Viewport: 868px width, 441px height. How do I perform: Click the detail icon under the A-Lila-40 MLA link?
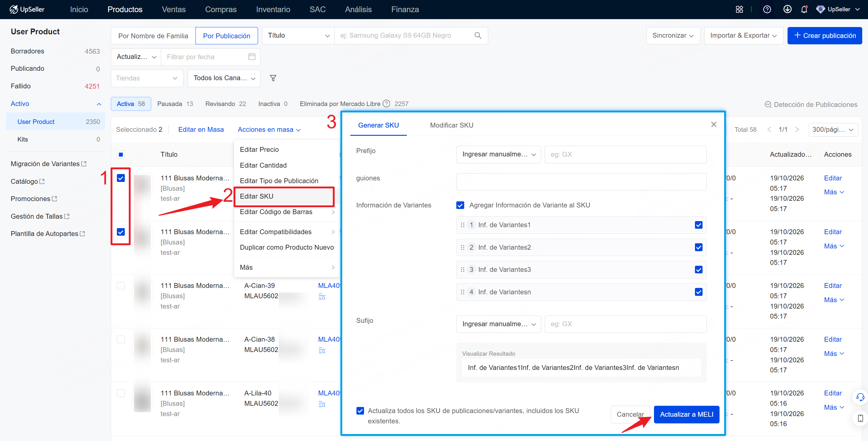point(322,404)
